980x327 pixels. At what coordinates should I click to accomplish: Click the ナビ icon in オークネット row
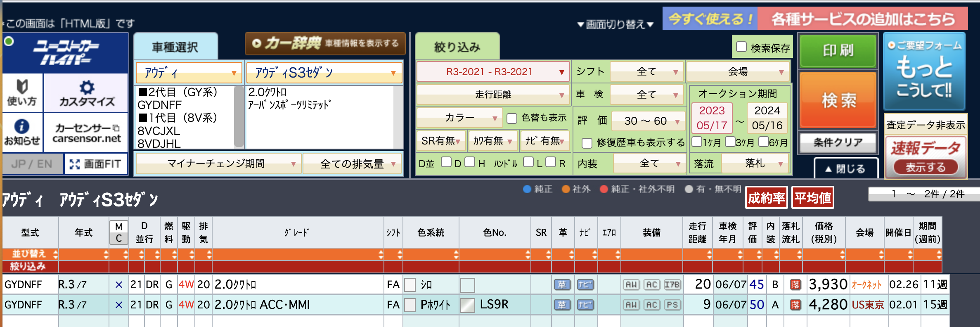coord(585,284)
